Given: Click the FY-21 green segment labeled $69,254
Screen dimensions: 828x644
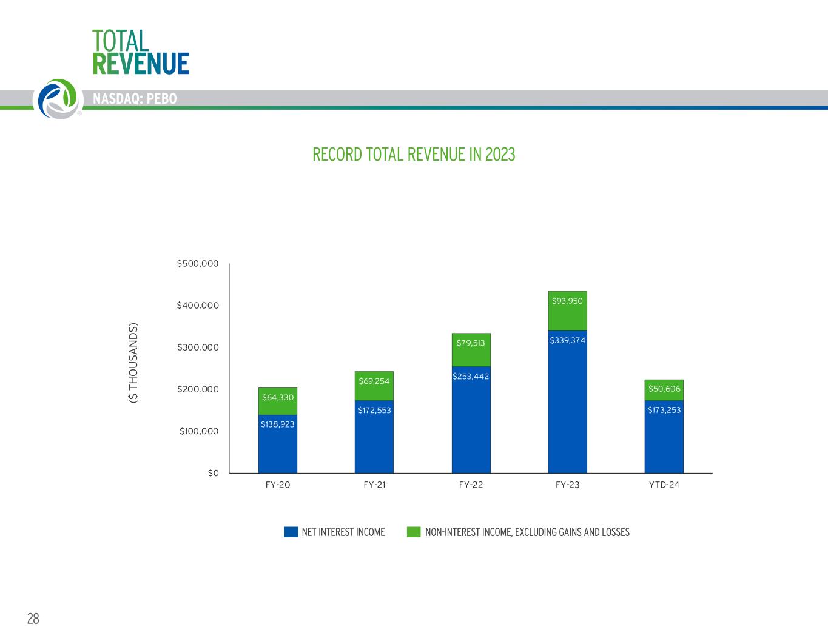Looking at the screenshot, I should coord(374,386).
